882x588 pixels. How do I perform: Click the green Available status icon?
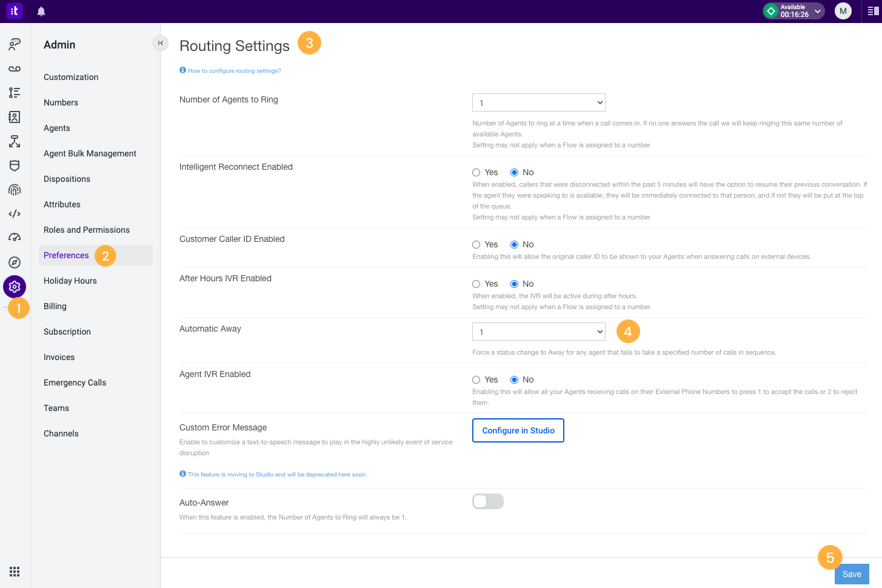pos(771,11)
